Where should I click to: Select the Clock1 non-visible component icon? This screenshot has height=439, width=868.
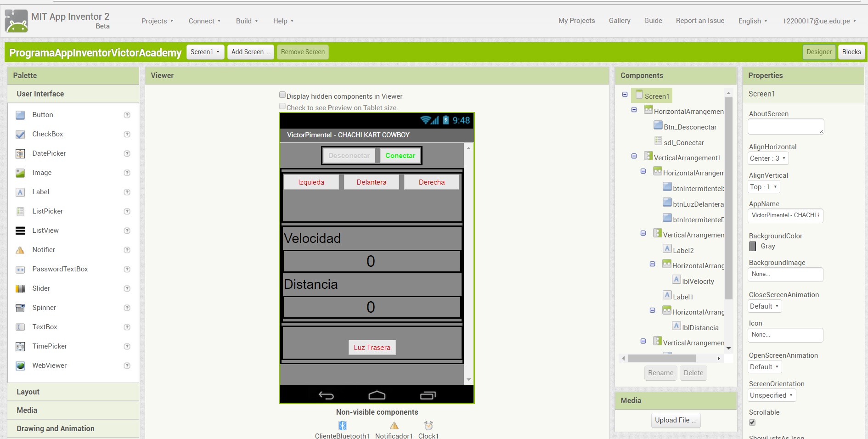tap(428, 426)
